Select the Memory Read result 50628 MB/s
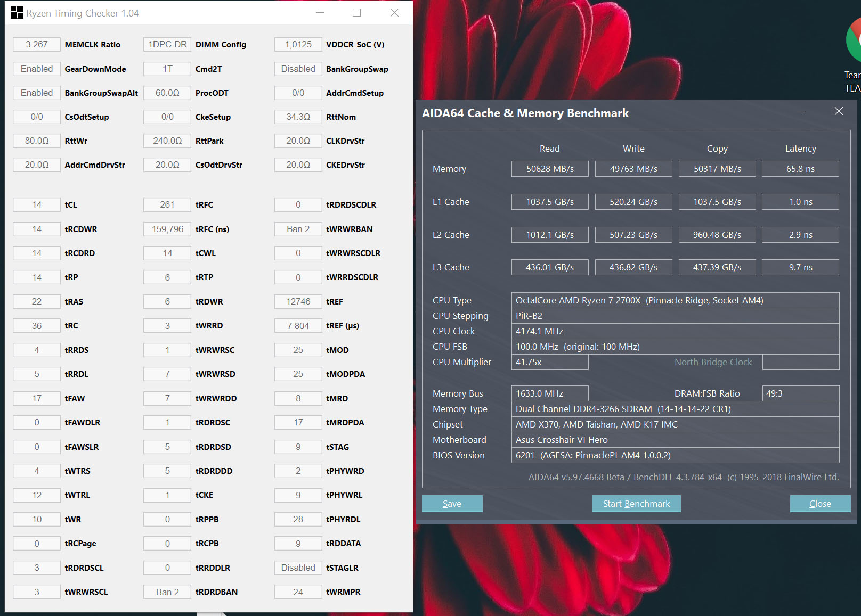Image resolution: width=861 pixels, height=616 pixels. click(550, 169)
